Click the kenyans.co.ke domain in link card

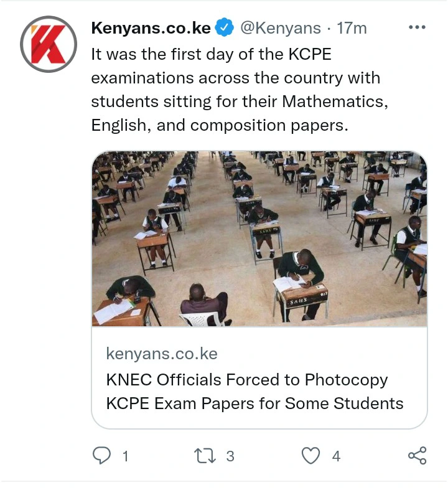pyautogui.click(x=162, y=354)
